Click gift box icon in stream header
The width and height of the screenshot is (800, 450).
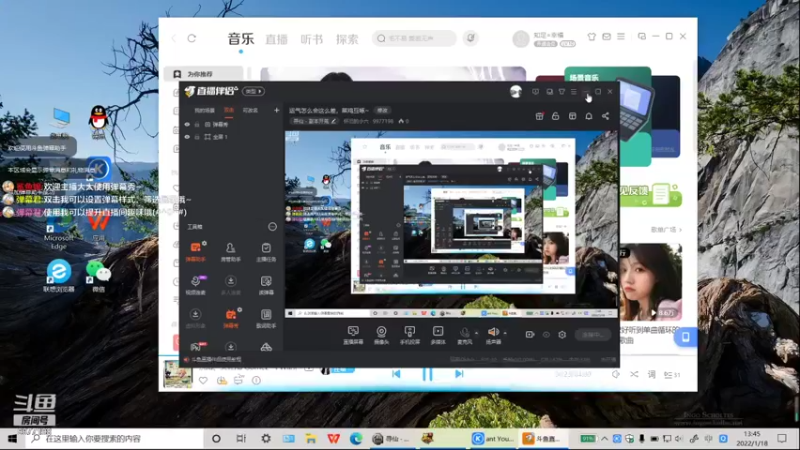click(x=539, y=116)
